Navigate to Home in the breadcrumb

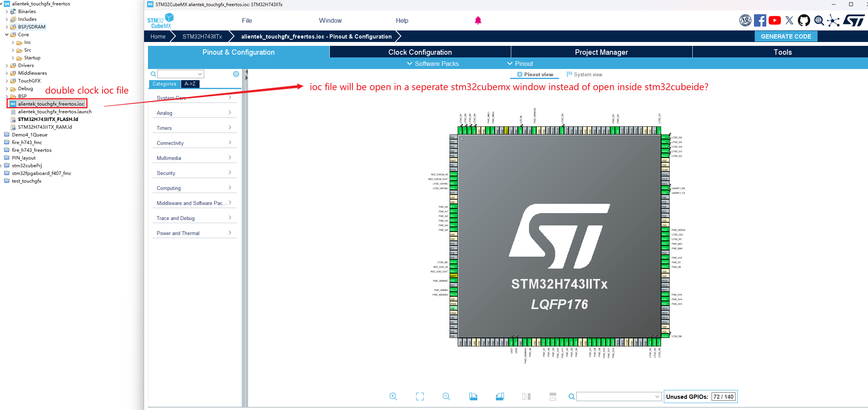pyautogui.click(x=158, y=36)
